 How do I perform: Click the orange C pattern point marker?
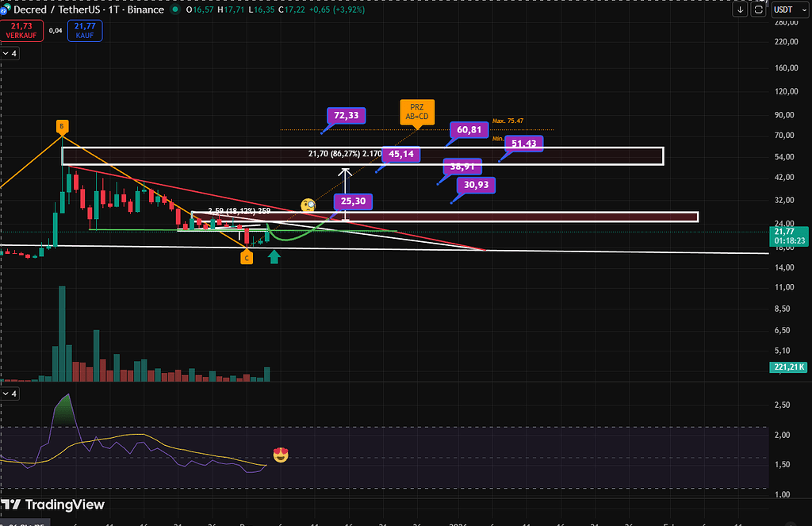coord(247,258)
